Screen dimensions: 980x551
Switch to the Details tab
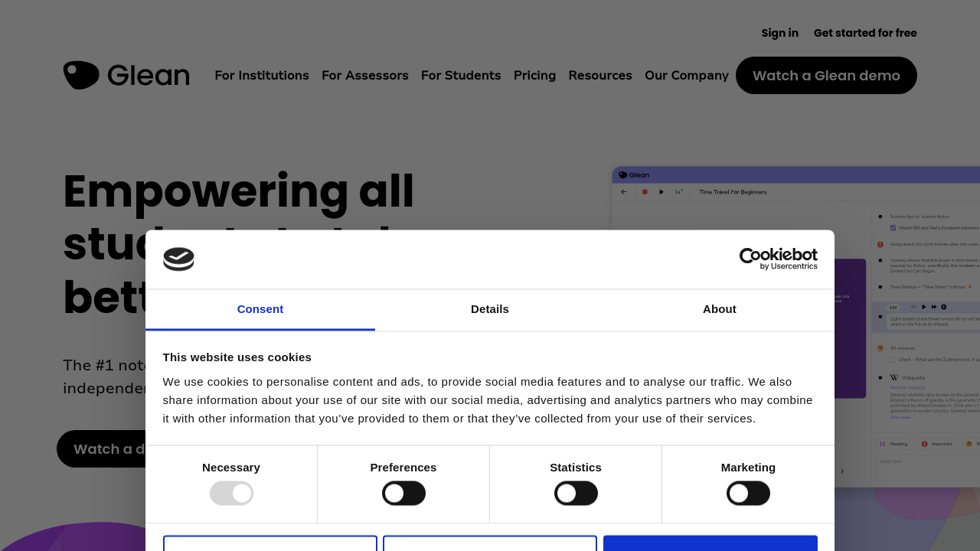point(490,309)
